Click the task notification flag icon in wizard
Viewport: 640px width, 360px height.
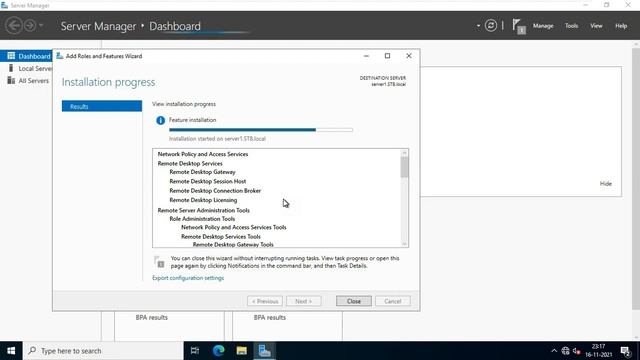pos(159,262)
